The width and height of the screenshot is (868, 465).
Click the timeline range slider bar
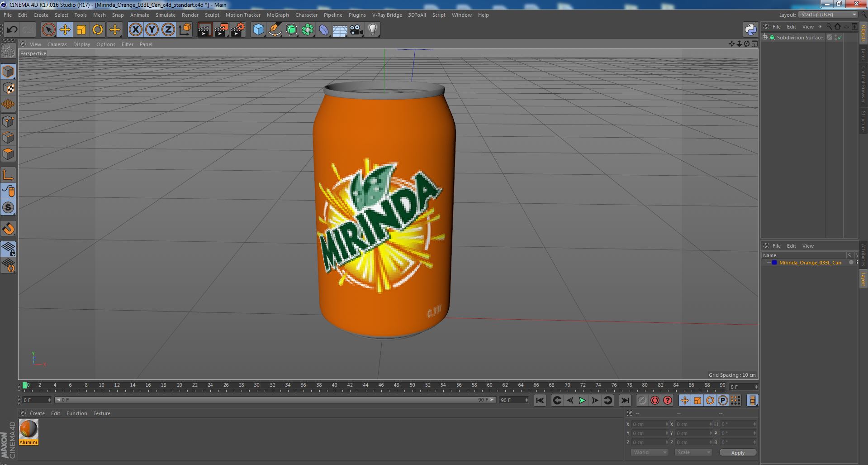[275, 400]
